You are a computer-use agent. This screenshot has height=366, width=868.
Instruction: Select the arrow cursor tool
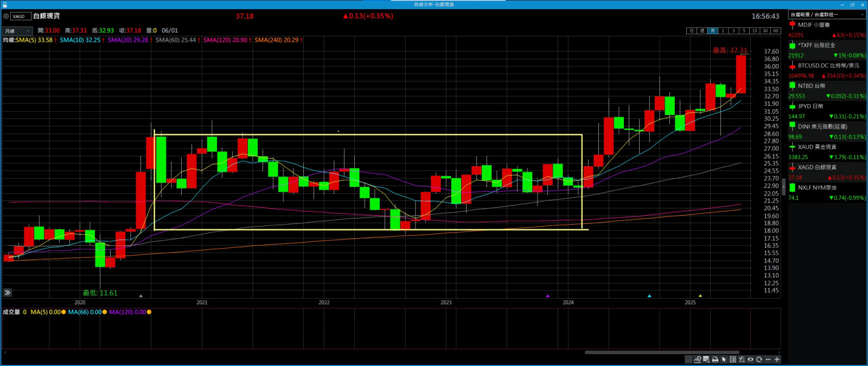[724, 359]
